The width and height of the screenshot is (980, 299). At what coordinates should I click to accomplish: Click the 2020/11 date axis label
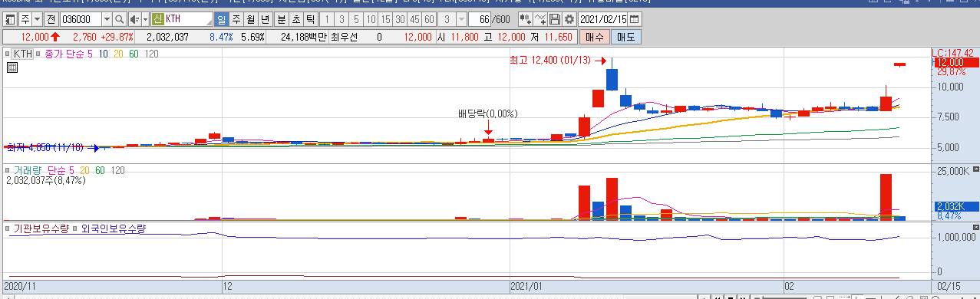click(x=20, y=285)
